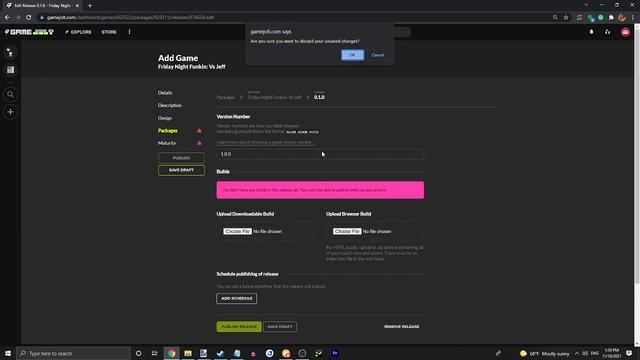The height and width of the screenshot is (360, 640).
Task: Click the address bar zoom magnifier icon
Action: tap(555, 18)
